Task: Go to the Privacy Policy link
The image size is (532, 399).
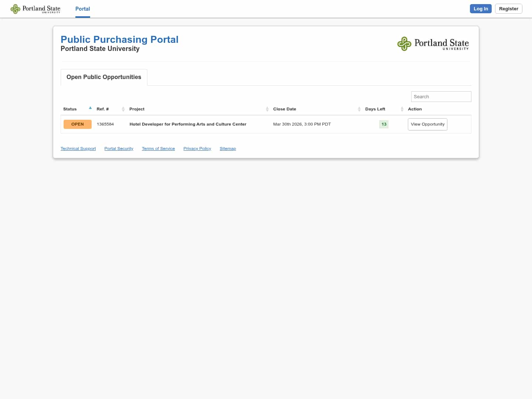Action: (x=197, y=149)
